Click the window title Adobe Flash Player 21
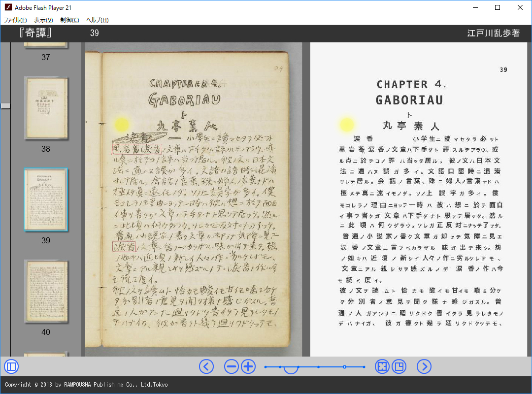The width and height of the screenshot is (532, 394). coord(43,7)
